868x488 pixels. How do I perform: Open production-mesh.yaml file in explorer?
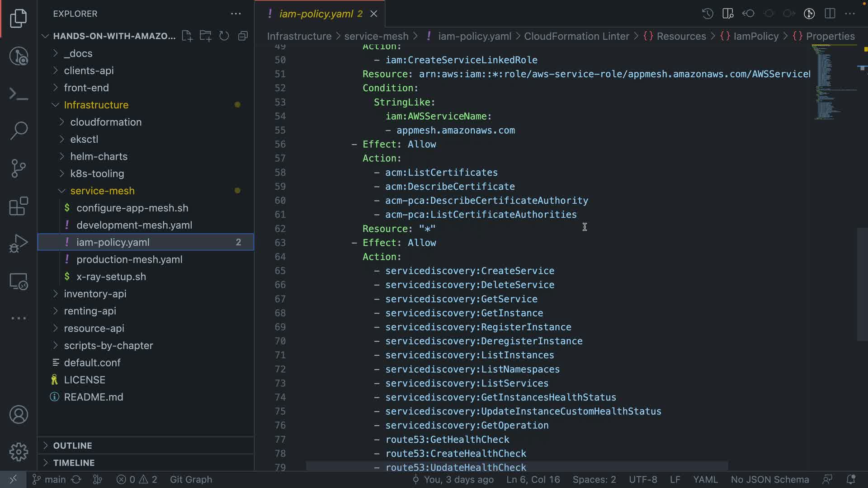(129, 259)
